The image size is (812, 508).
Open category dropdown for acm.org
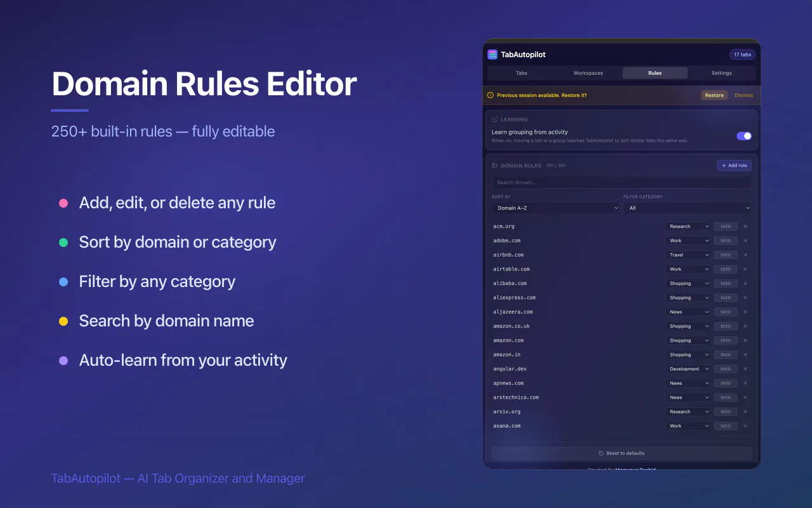click(x=688, y=227)
